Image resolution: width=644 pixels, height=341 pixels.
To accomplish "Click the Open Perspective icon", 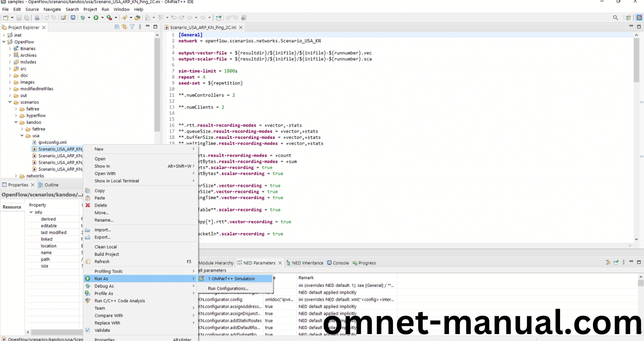I will click(x=628, y=18).
